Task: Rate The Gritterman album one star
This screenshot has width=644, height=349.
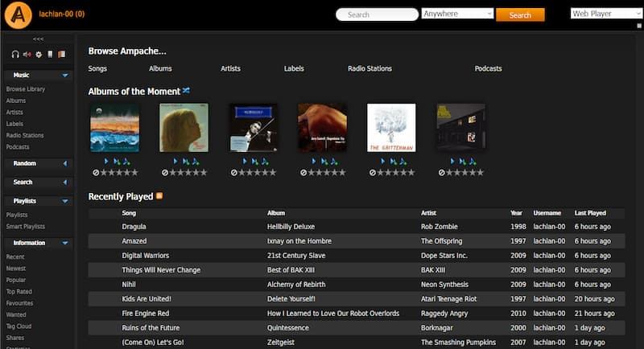Action: point(380,173)
